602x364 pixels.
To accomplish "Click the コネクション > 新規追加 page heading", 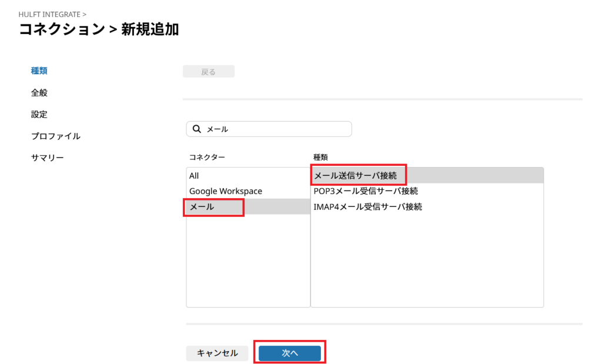I will pos(99,29).
